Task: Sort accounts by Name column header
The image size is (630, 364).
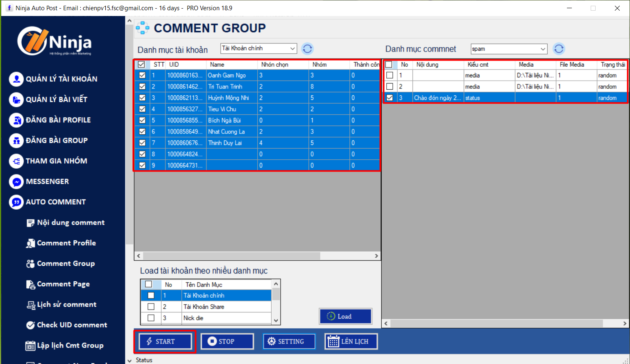Action: coord(231,64)
